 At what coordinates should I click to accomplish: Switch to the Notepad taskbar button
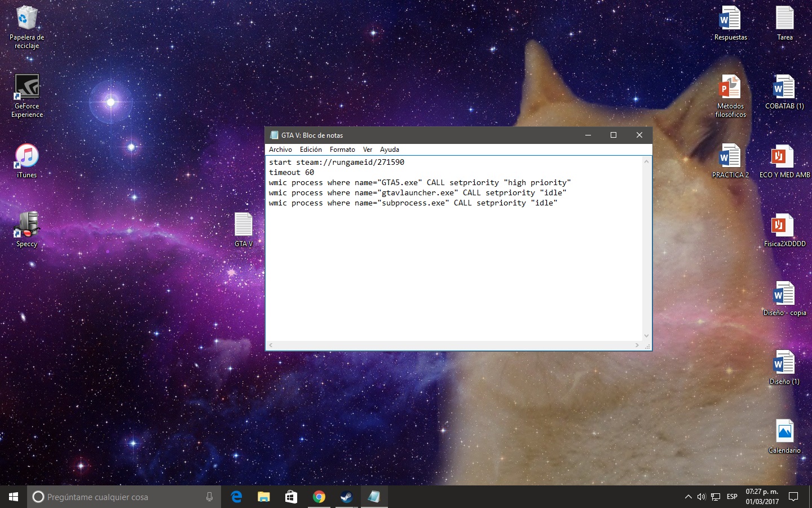[x=374, y=497]
